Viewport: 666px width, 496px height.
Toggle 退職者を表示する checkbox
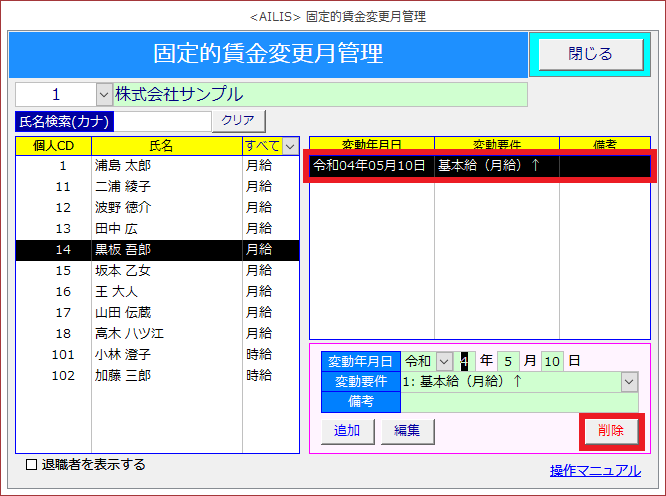pos(31,464)
